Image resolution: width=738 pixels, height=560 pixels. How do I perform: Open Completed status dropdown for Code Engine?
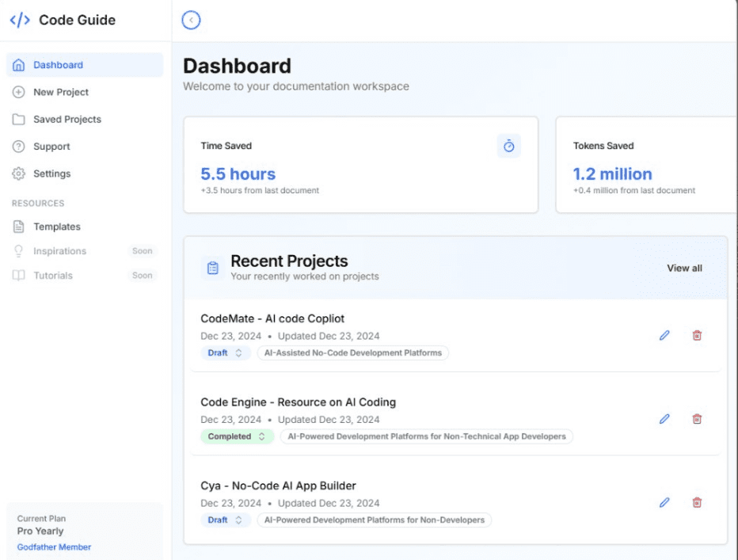[x=238, y=436]
